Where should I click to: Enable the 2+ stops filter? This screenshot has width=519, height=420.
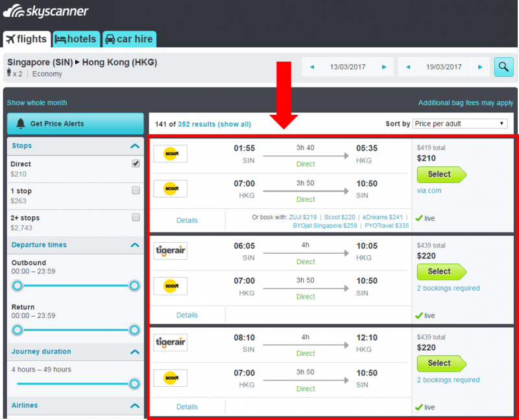coord(136,217)
